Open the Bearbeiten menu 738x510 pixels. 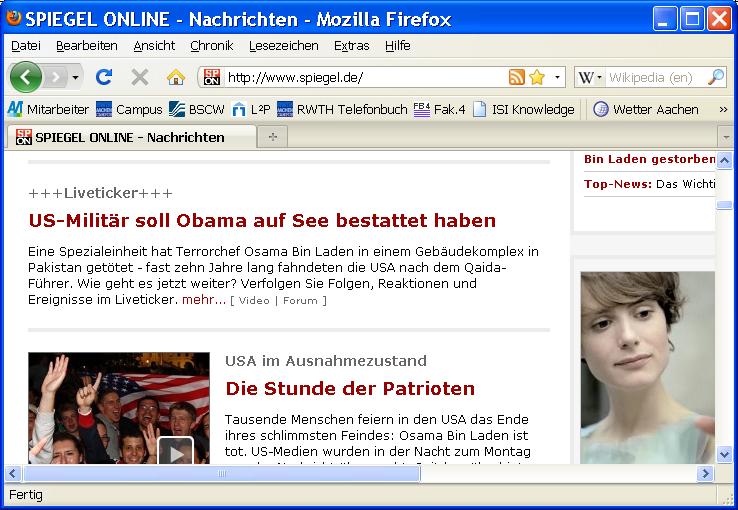[x=87, y=46]
